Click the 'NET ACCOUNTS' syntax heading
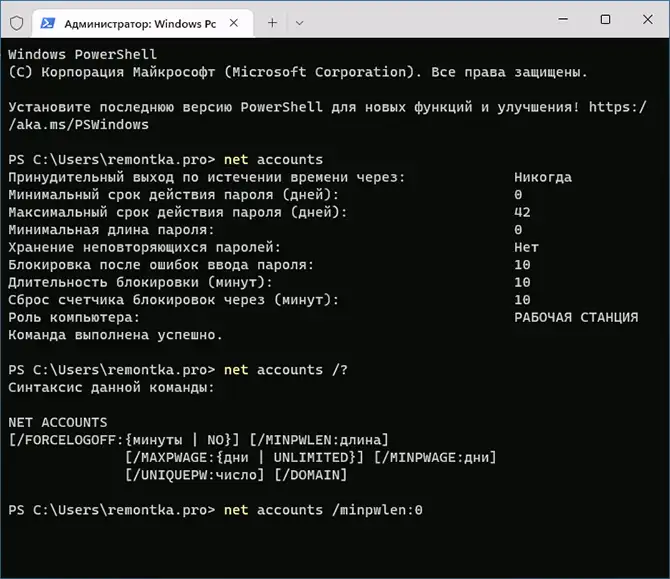 pos(58,423)
